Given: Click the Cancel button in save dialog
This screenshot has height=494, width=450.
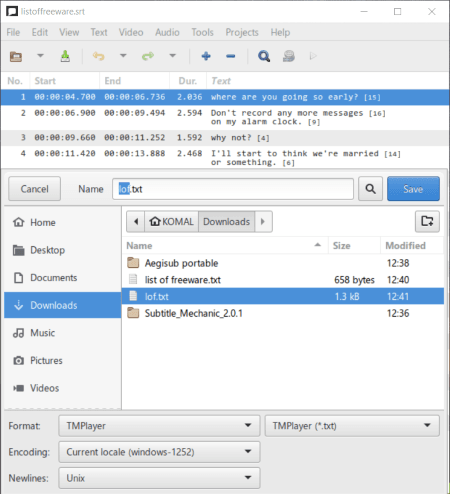Looking at the screenshot, I should pyautogui.click(x=35, y=189).
